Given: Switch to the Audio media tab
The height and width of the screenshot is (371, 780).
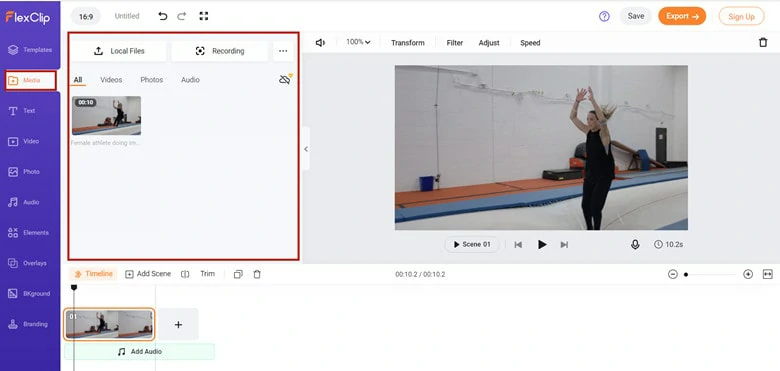Looking at the screenshot, I should pos(190,80).
